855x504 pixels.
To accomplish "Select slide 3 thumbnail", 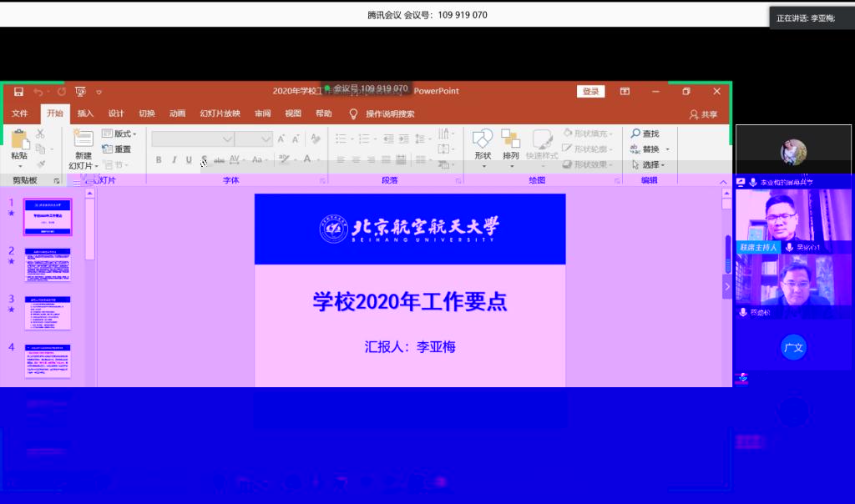I will [48, 313].
